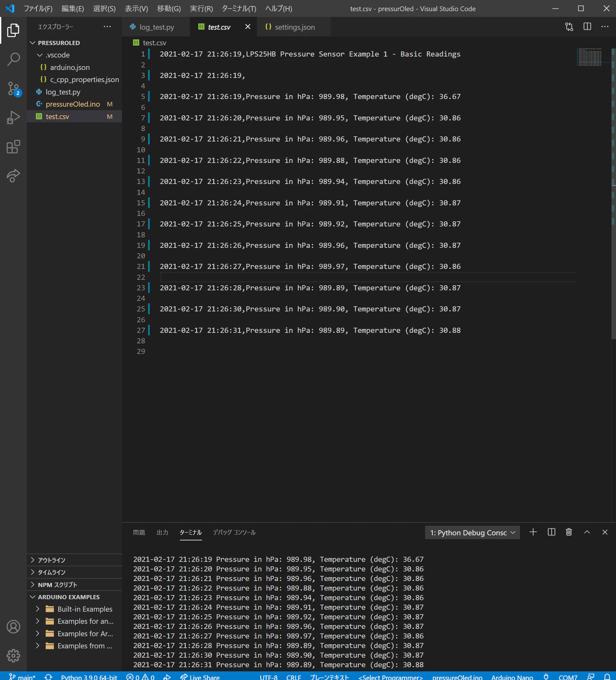
Task: Open arduino.json in the explorer
Action: [74, 67]
